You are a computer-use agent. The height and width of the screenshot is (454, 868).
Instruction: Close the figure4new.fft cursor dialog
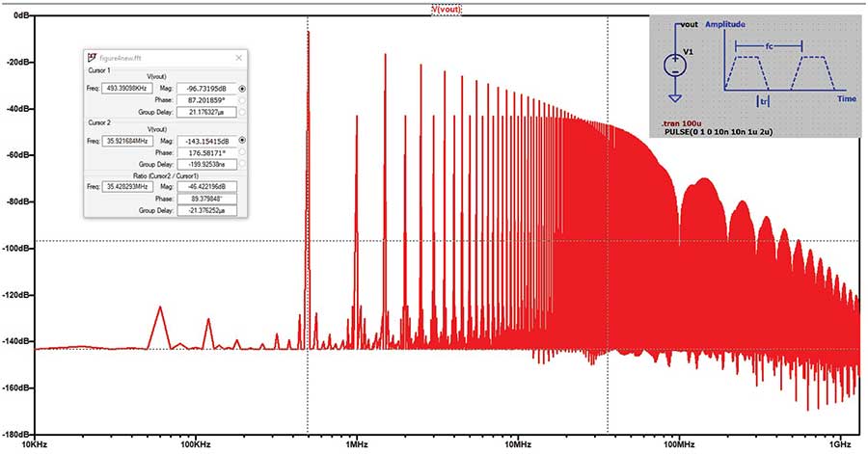[x=239, y=58]
